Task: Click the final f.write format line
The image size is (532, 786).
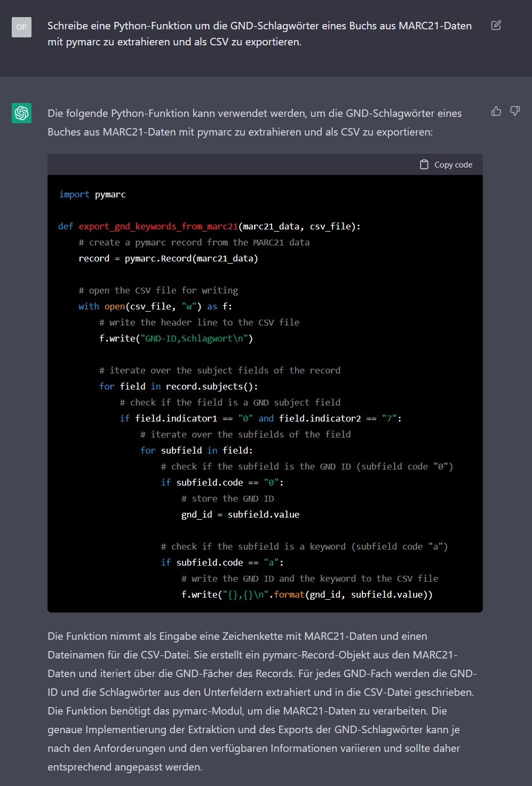Action: pyautogui.click(x=307, y=594)
